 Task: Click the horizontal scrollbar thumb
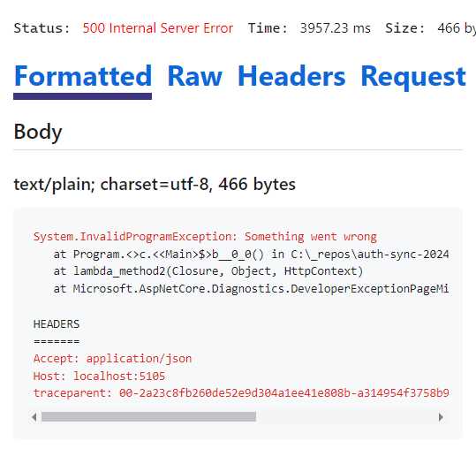[148, 417]
